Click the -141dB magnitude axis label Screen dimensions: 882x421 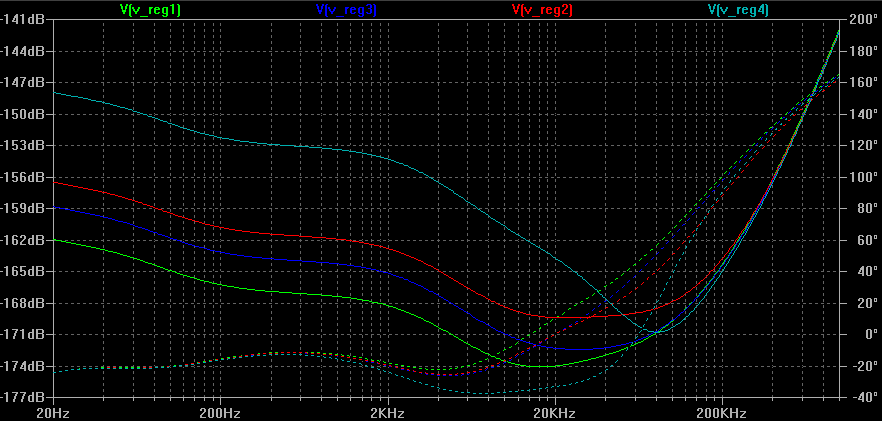point(21,20)
